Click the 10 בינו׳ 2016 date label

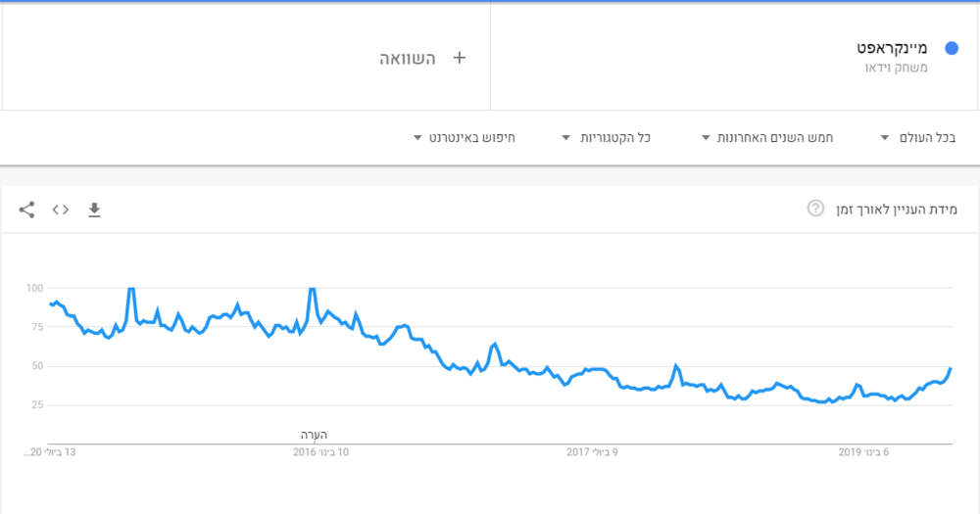pos(321,452)
